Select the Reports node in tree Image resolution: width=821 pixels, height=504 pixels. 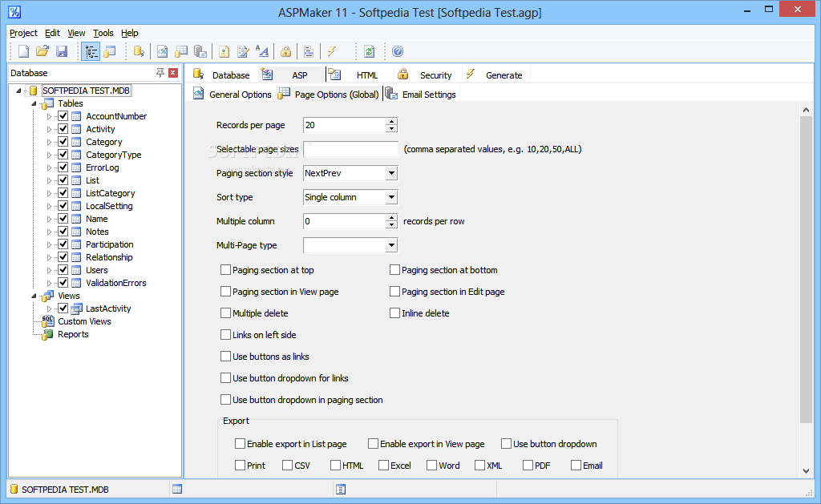tap(73, 334)
